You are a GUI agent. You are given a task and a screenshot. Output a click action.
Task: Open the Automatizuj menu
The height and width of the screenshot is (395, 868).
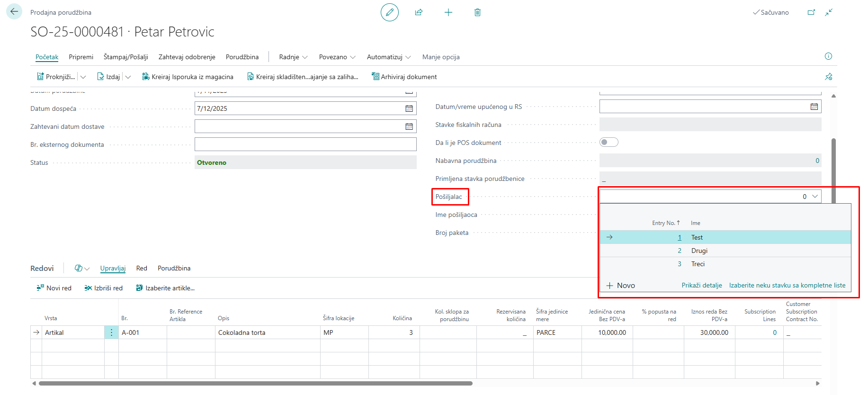pos(388,57)
